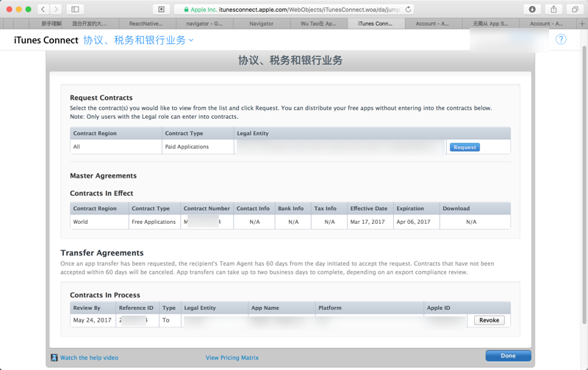Click the green lock icon in the address bar
The image size is (588, 370).
(x=186, y=10)
